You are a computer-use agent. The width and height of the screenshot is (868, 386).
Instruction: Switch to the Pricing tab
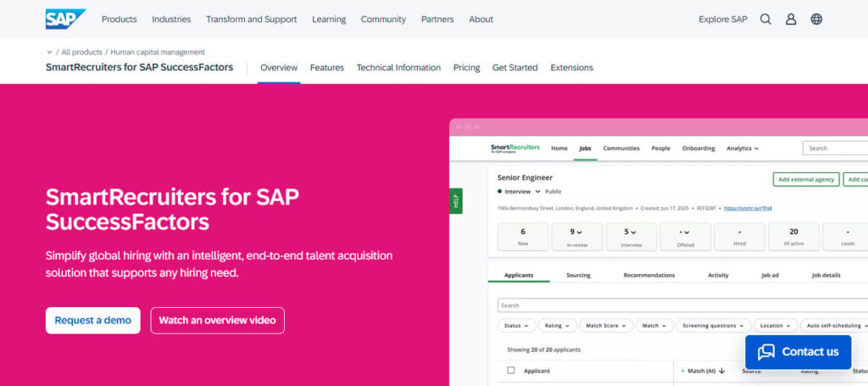pyautogui.click(x=467, y=68)
